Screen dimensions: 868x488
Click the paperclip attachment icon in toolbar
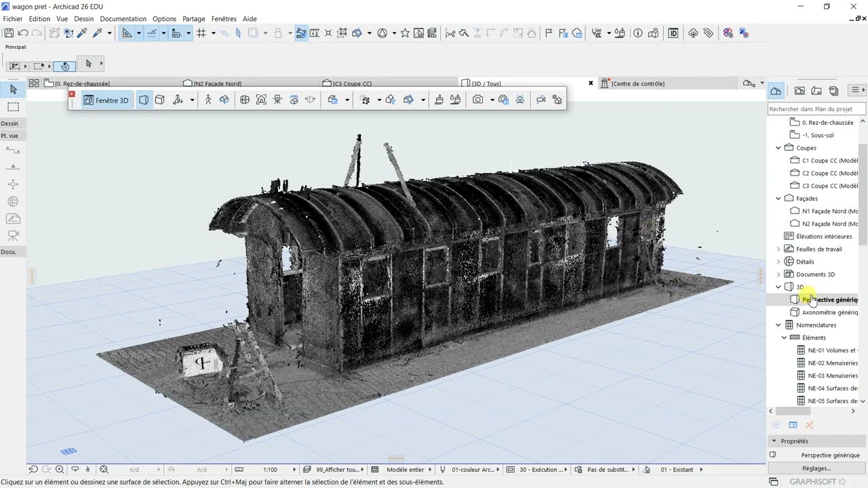[x=708, y=33]
